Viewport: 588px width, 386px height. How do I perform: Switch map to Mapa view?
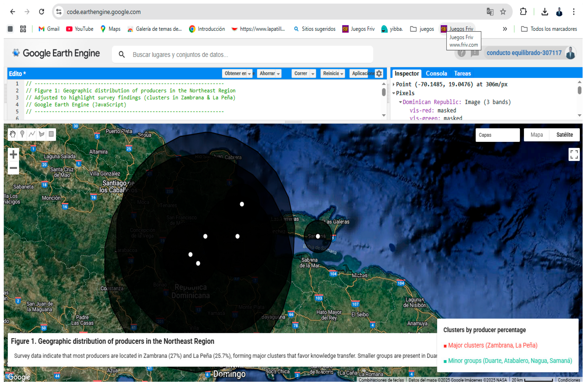[x=537, y=135]
